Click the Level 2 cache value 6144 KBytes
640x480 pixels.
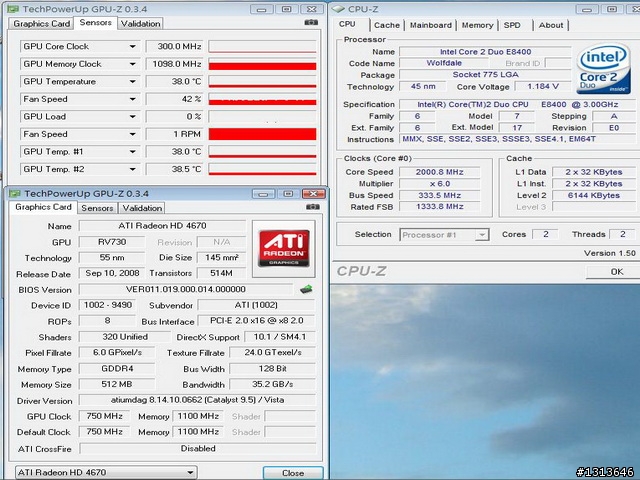[593, 195]
